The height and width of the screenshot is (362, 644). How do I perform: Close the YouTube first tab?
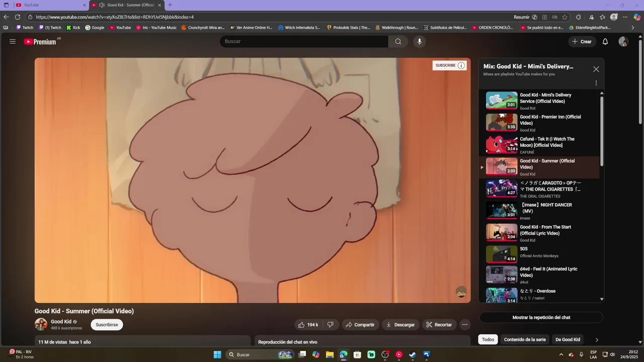coord(84,5)
